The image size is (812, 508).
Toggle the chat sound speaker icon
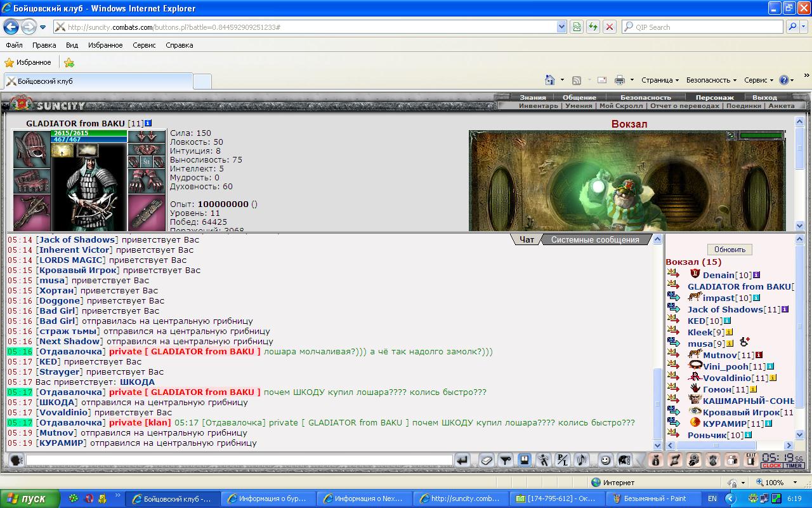coord(582,460)
